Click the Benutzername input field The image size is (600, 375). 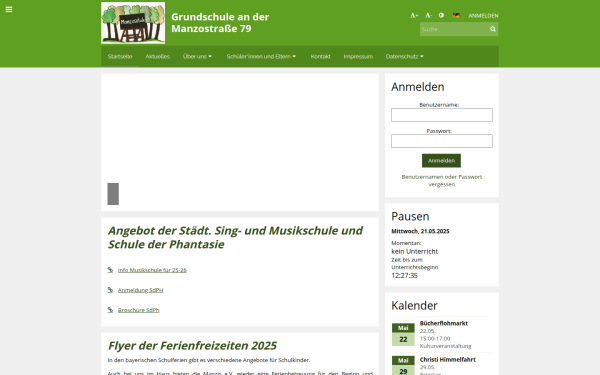442,115
